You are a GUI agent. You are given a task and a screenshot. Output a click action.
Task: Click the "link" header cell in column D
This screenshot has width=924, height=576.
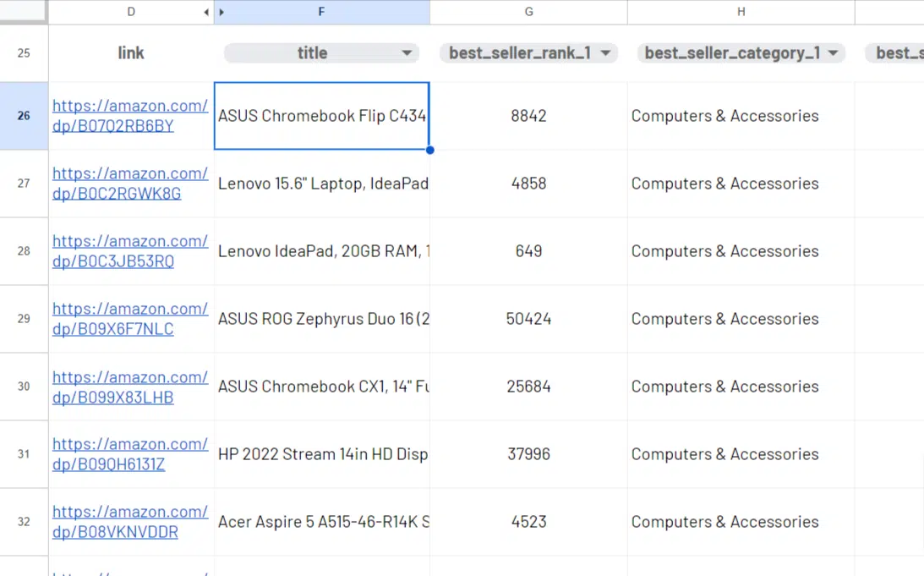[x=131, y=53]
